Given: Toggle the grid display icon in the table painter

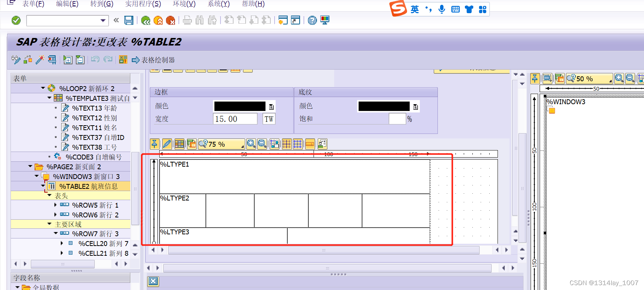Looking at the screenshot, I should pos(287,144).
